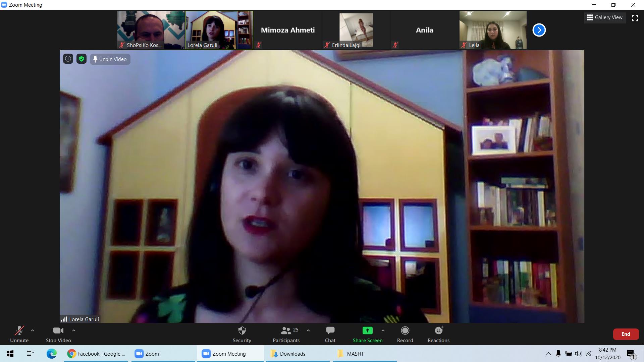This screenshot has height=362, width=644.
Task: Open video options arrow next to Stop Video
Action: pyautogui.click(x=74, y=330)
